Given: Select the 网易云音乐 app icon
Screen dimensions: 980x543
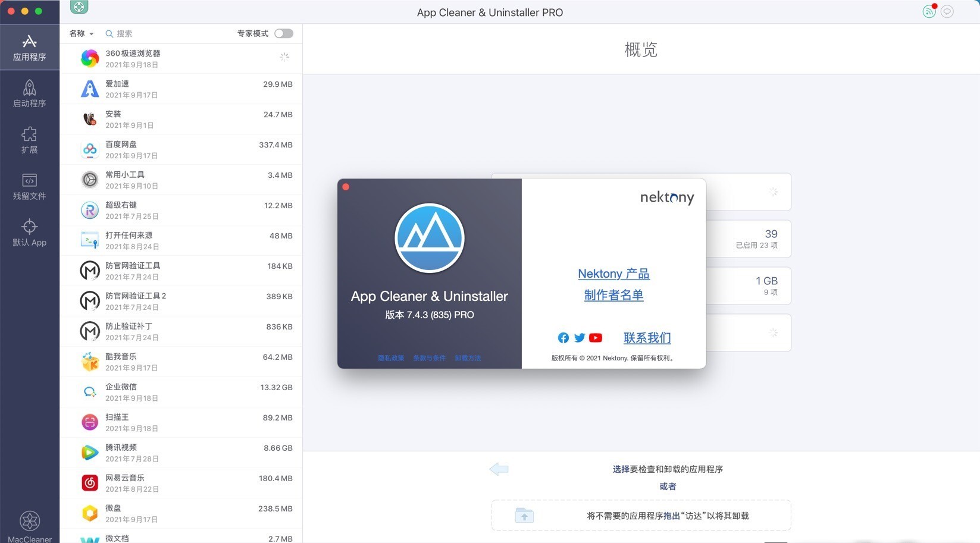Looking at the screenshot, I should click(x=90, y=483).
